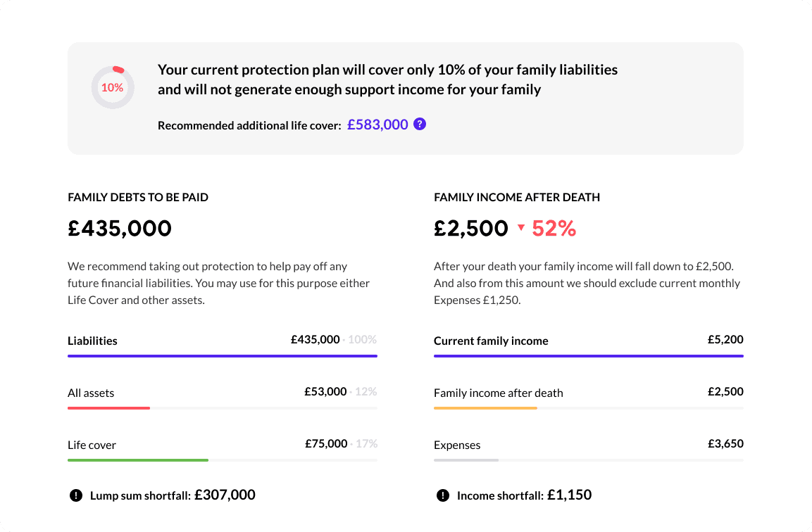Click the red All assets progress bar
The image size is (812, 532).
click(x=109, y=408)
